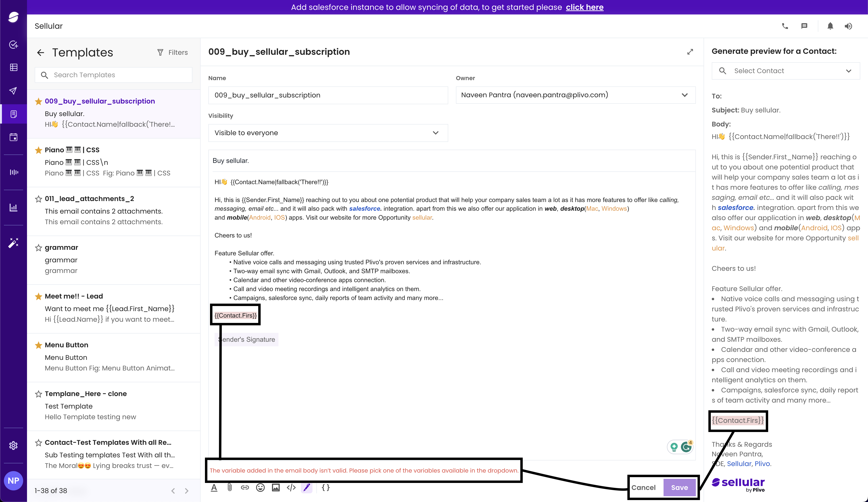
Task: Click the green Grammarly badge
Action: coord(686,447)
